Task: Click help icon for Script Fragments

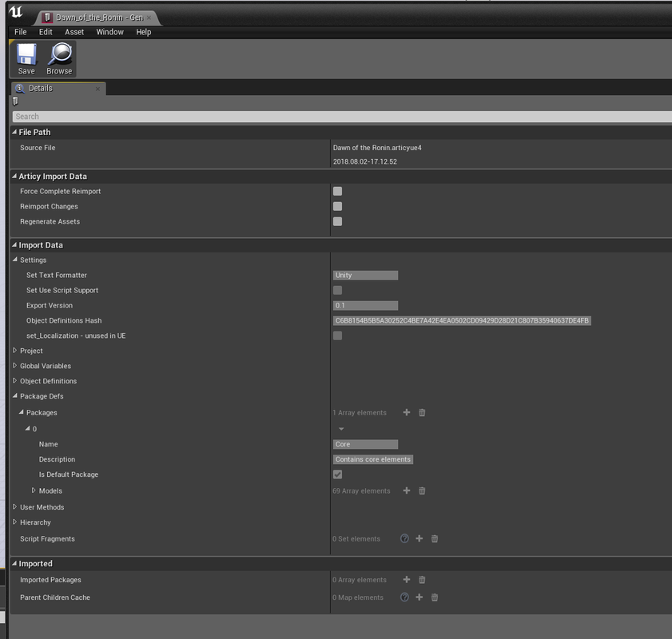Action: [x=404, y=539]
